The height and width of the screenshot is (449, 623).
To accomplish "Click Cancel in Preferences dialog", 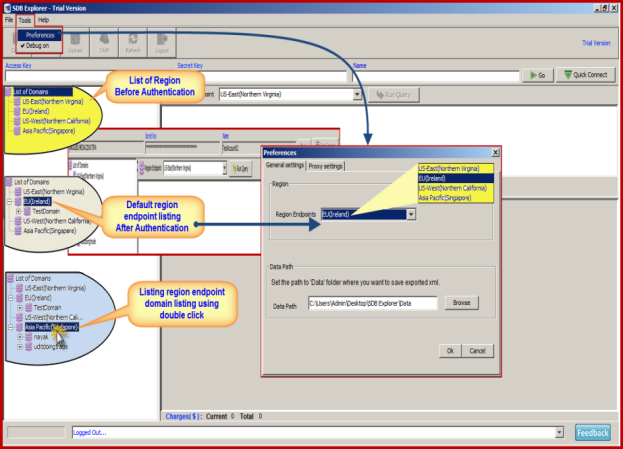I will (477, 351).
